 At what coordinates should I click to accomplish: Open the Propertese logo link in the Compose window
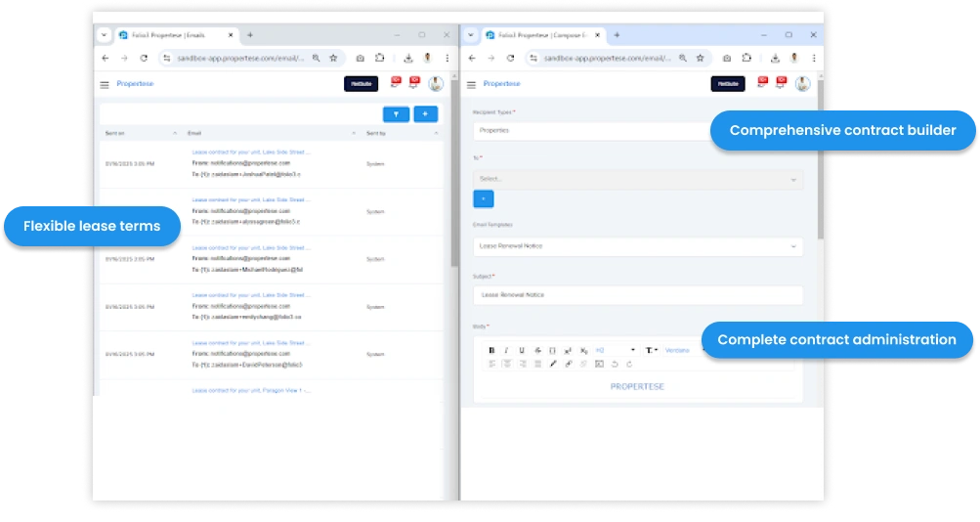[502, 84]
